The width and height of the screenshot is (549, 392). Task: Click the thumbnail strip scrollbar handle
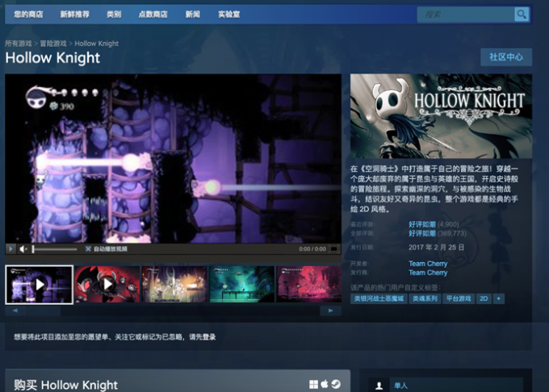point(43,311)
